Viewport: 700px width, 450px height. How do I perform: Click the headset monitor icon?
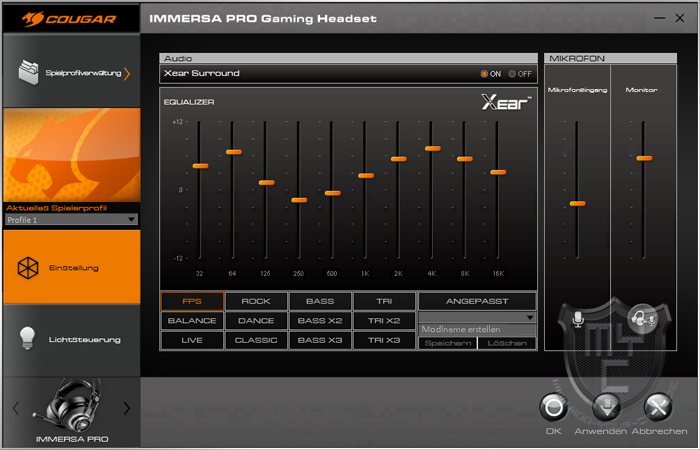click(x=643, y=319)
